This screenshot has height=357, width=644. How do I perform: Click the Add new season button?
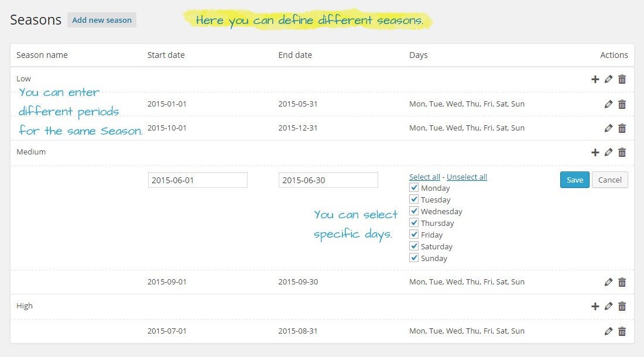(x=102, y=20)
